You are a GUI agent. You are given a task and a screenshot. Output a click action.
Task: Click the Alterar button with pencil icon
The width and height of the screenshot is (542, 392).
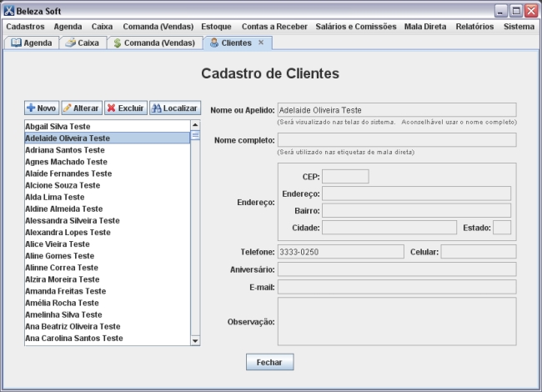click(x=82, y=108)
